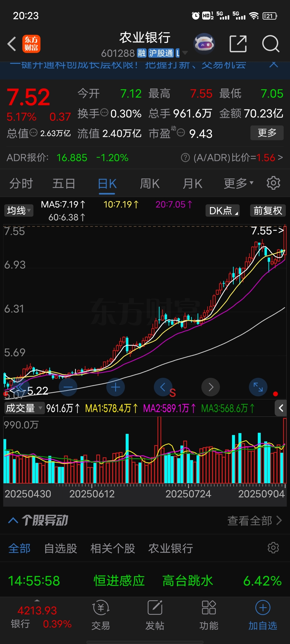This screenshot has height=644, width=290.
Task: Close the promotional banner
Action: point(273,64)
